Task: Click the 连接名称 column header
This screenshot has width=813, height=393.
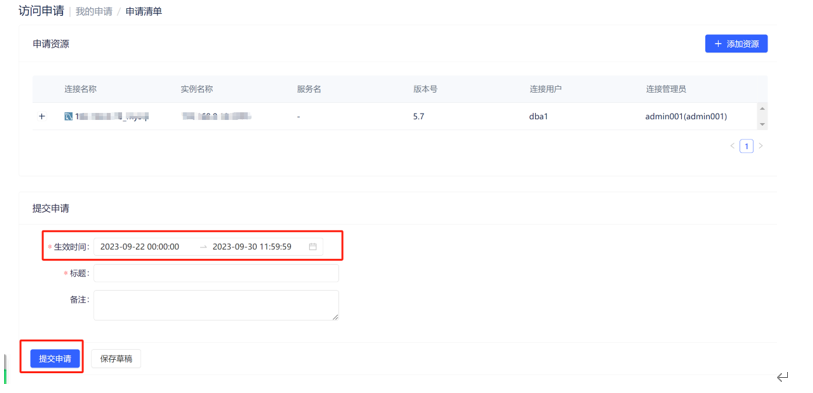Action: 80,89
